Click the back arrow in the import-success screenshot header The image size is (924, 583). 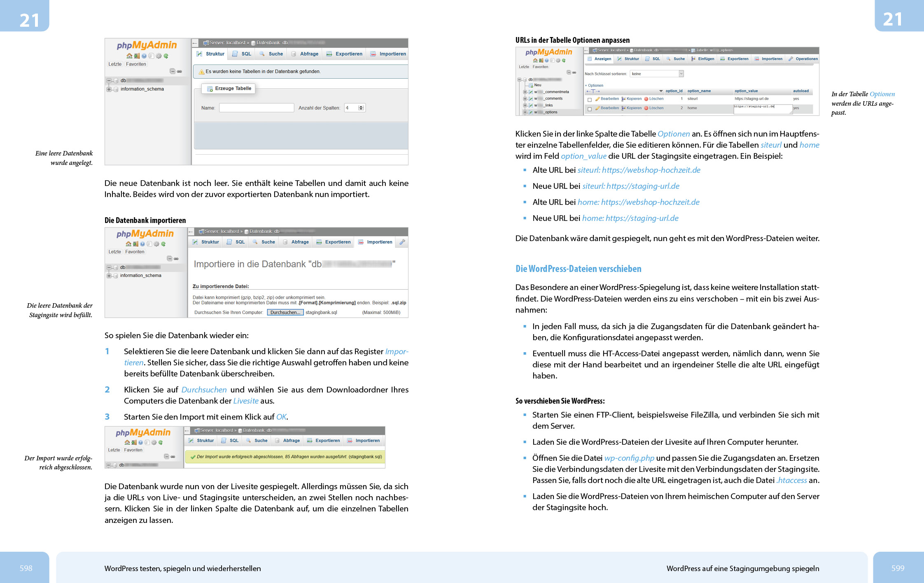(187, 430)
